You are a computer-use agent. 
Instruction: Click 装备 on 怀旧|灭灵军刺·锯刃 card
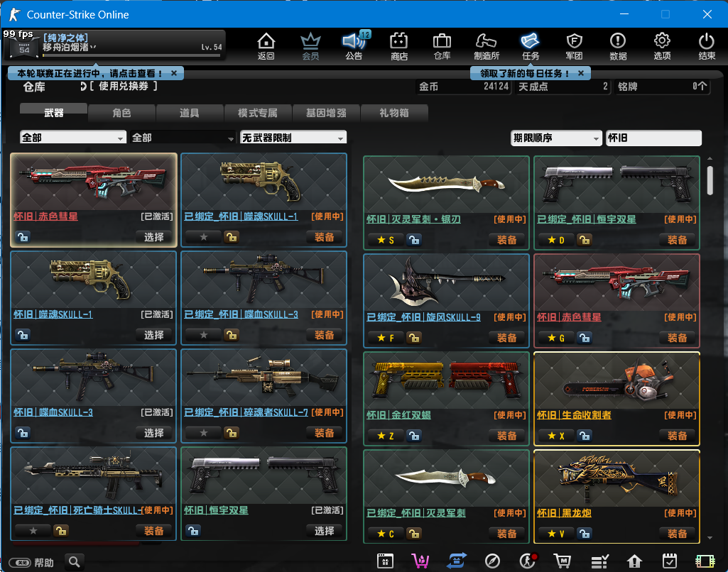pyautogui.click(x=506, y=240)
